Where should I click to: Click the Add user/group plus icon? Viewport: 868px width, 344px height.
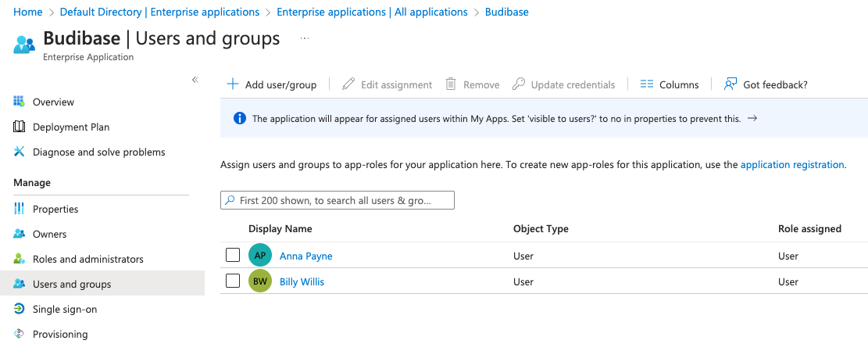[x=232, y=84]
